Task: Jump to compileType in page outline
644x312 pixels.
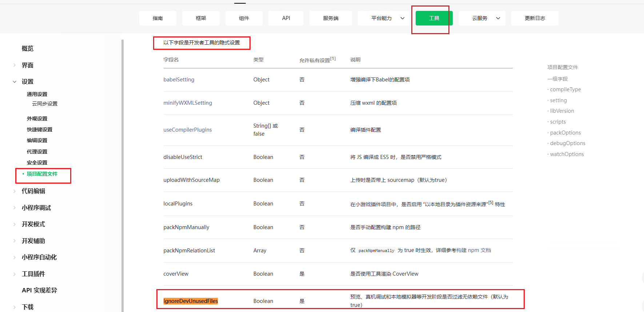Action: [565, 89]
